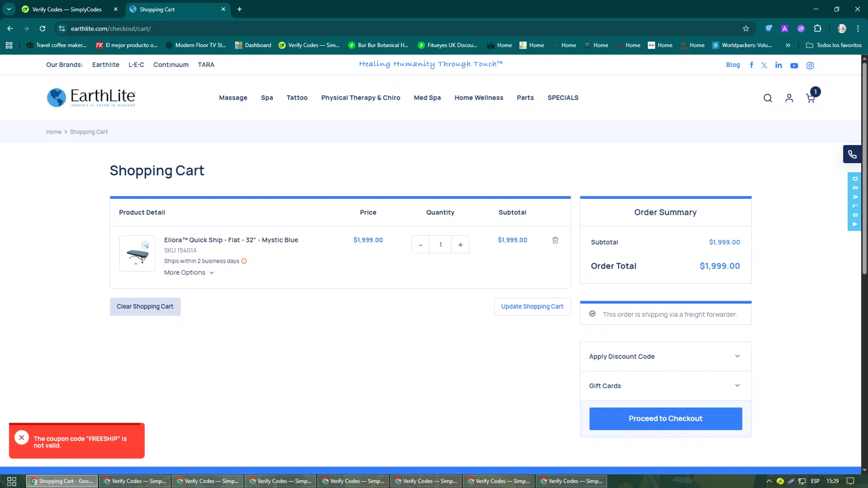The height and width of the screenshot is (488, 868).
Task: View site information icon in address bar
Action: pos(62,28)
